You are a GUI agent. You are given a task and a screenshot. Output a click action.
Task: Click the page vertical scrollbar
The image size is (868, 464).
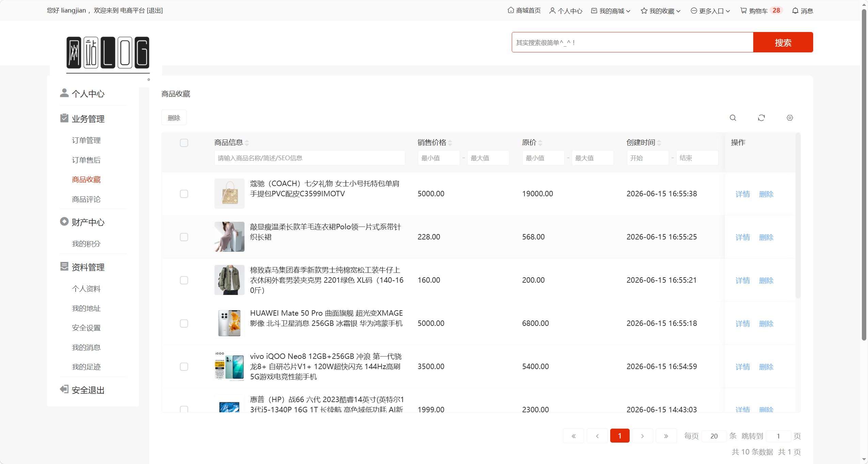[x=864, y=175]
